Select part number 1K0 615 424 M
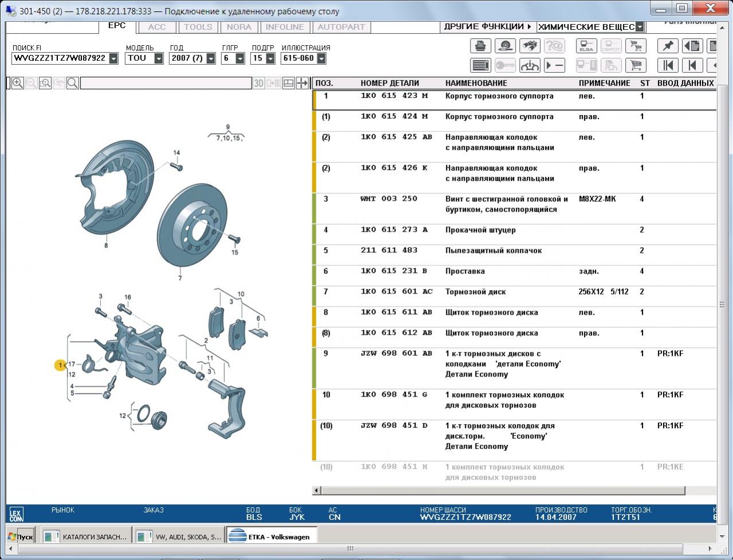The image size is (733, 560). pos(394,117)
